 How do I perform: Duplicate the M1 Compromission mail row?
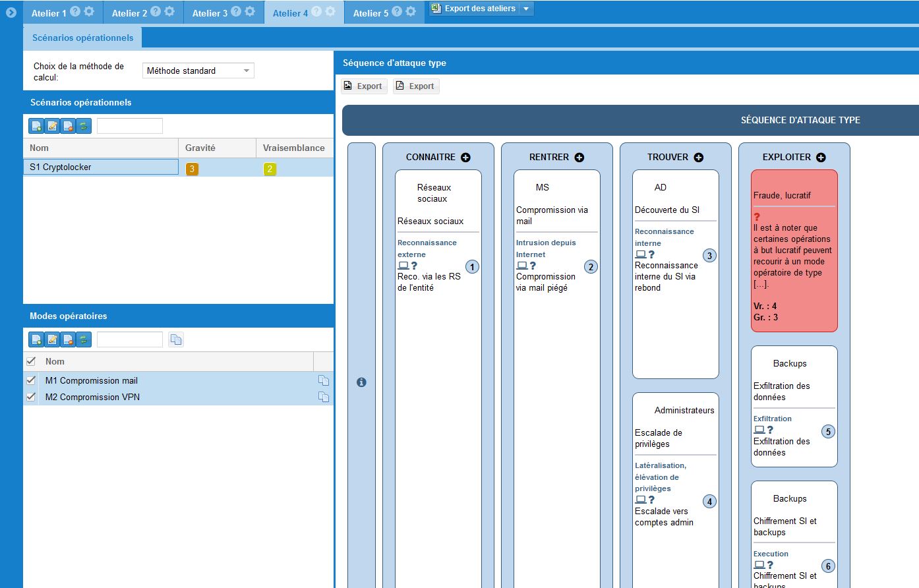coord(324,380)
